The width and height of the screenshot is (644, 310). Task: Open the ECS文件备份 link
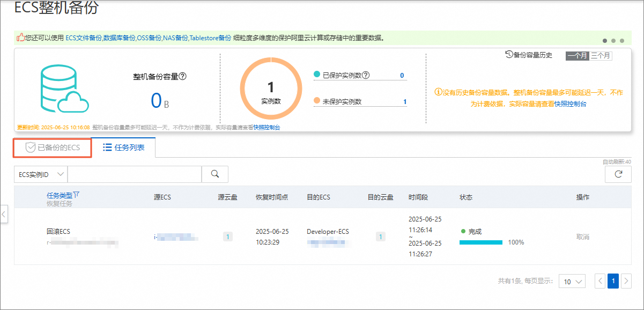[x=84, y=38]
